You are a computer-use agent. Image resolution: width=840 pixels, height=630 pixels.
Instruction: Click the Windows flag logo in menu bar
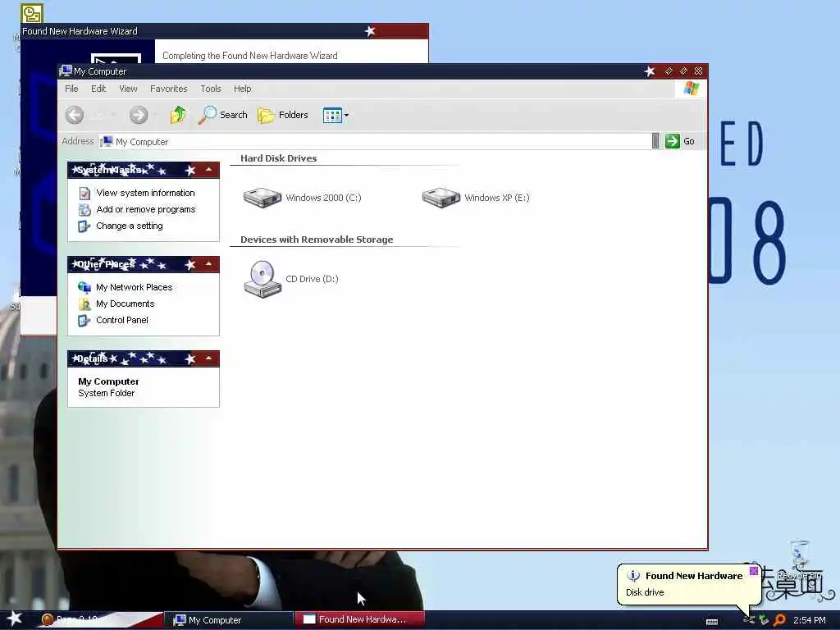691,89
